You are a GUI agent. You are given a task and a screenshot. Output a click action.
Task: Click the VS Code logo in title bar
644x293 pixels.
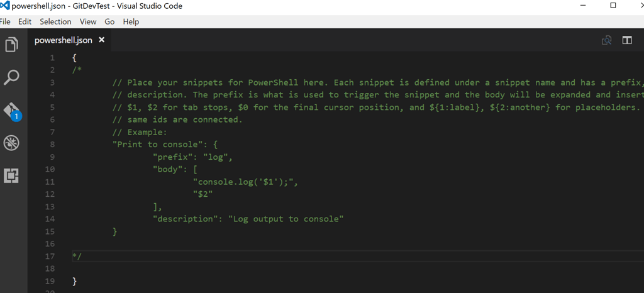5,6
